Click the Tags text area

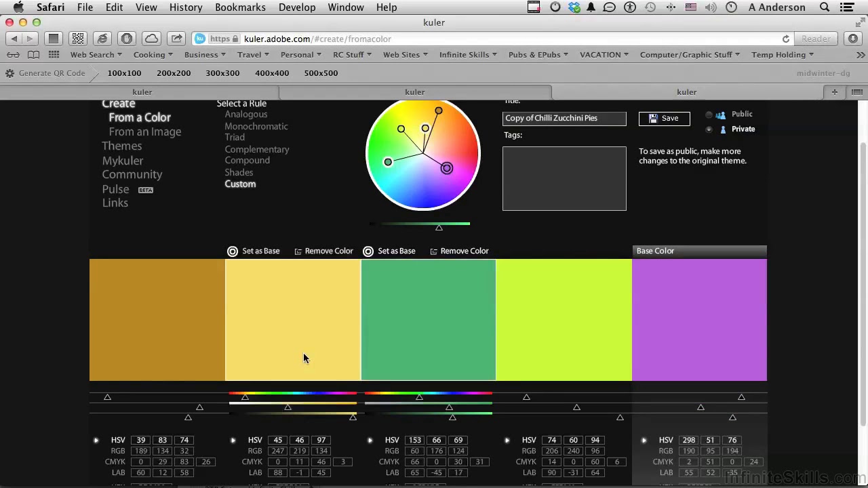(564, 179)
